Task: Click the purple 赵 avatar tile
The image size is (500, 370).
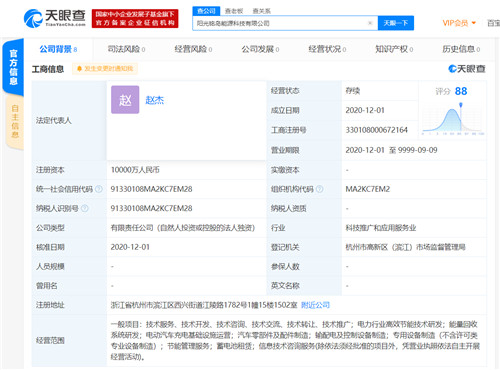Action: (x=125, y=100)
